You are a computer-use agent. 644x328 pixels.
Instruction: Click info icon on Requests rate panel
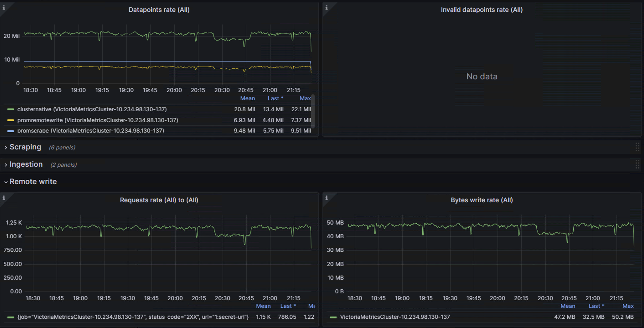4,198
